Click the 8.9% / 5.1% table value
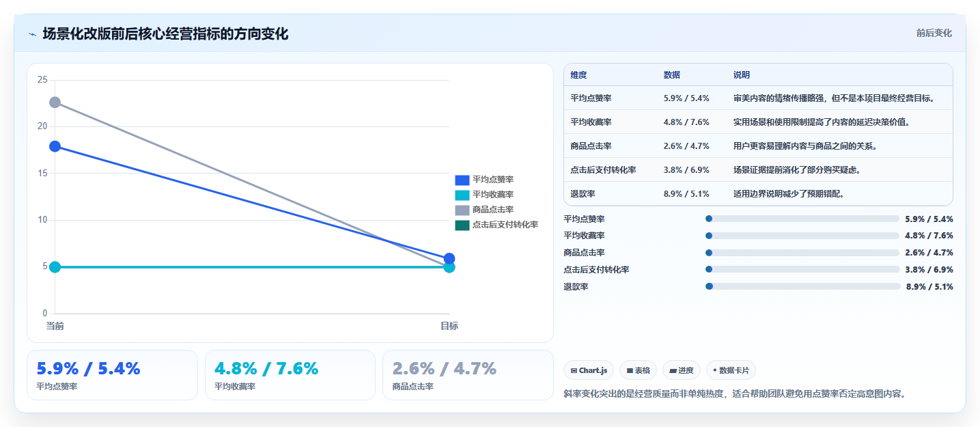The height and width of the screenshot is (427, 980). pos(686,194)
